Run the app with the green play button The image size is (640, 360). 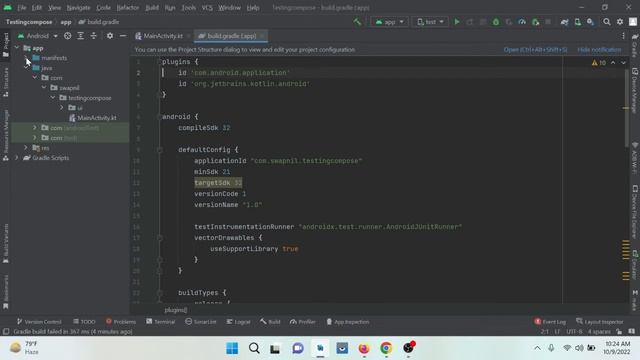click(x=457, y=22)
